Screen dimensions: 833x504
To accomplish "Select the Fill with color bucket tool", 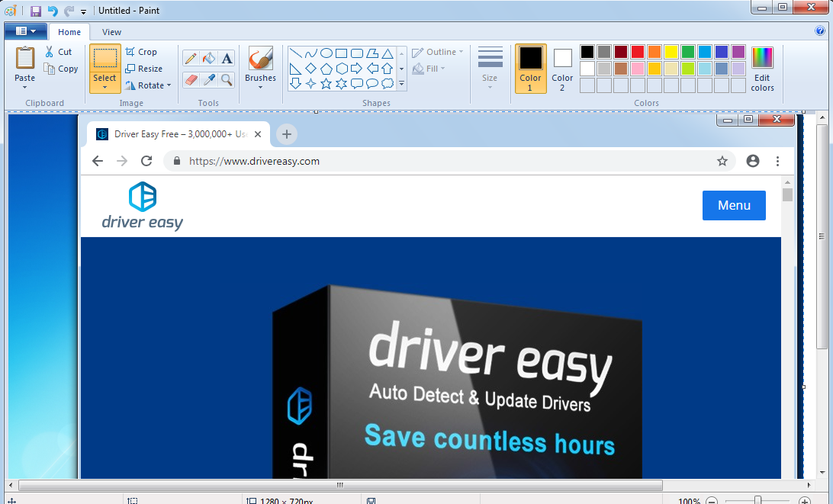I will [x=209, y=58].
